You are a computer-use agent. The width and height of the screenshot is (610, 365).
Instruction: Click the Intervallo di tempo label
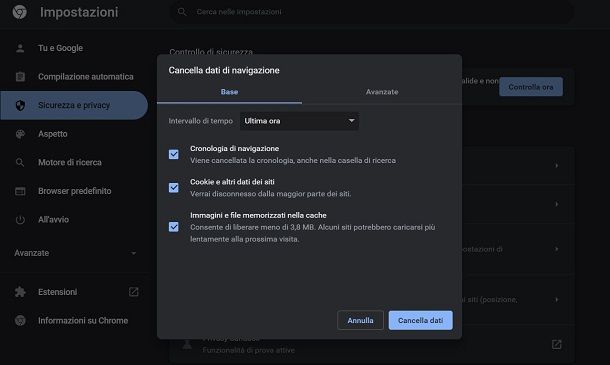(200, 121)
